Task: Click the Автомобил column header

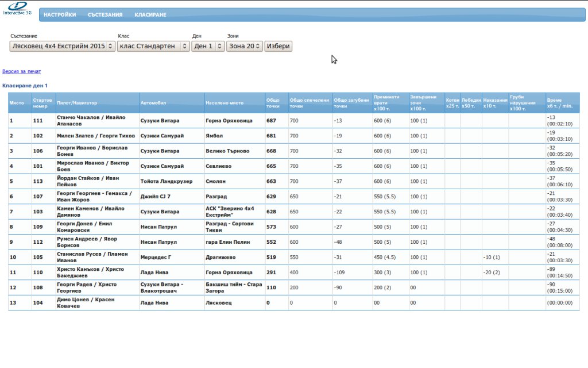Action: tap(153, 103)
